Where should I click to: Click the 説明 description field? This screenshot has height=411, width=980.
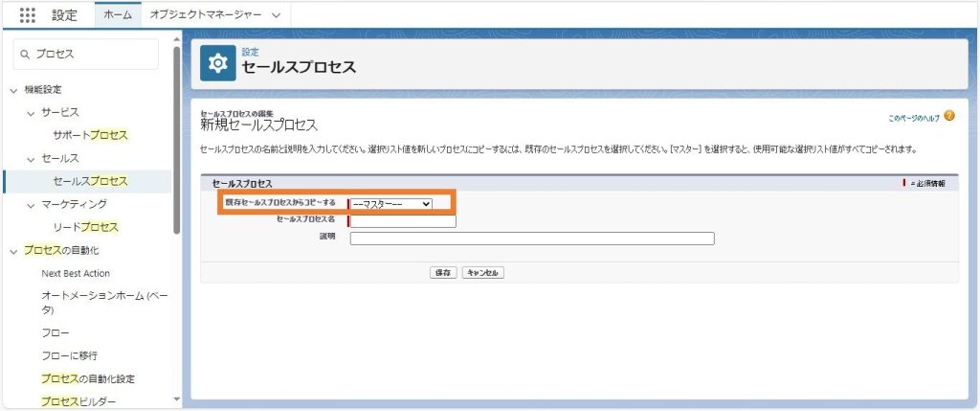coord(532,239)
